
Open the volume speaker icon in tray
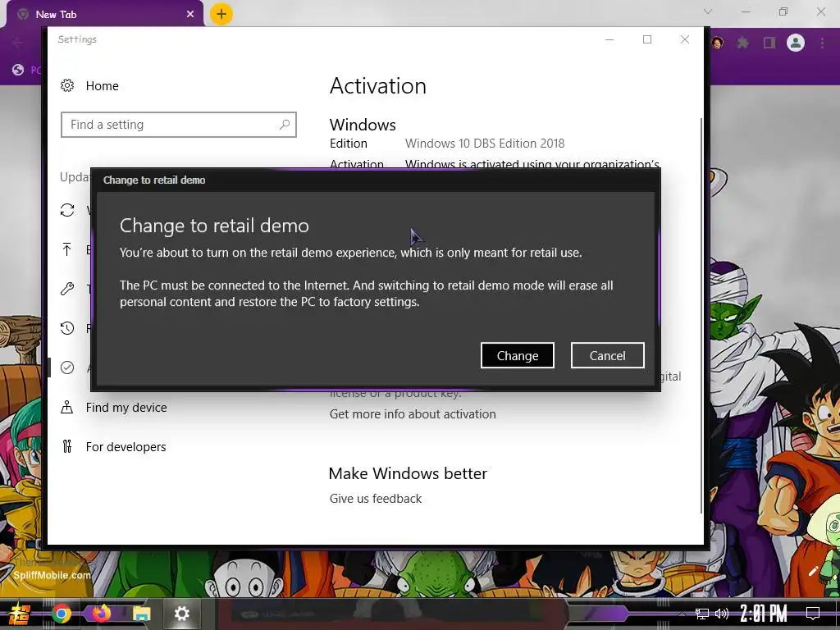722,614
